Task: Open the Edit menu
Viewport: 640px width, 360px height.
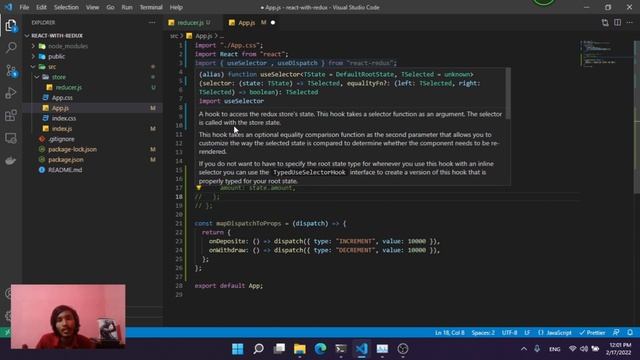Action: coord(41,7)
